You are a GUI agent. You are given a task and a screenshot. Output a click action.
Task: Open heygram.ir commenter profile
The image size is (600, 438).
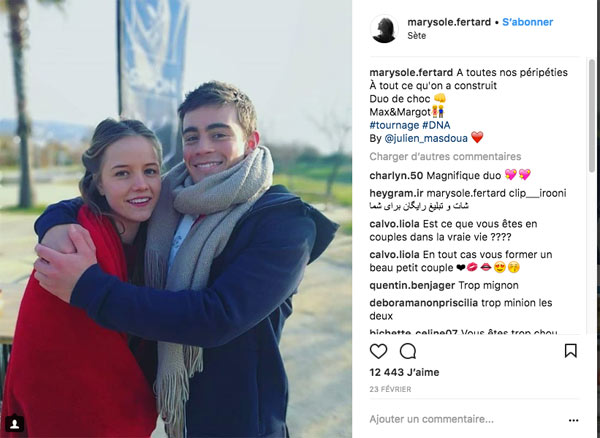pos(396,193)
